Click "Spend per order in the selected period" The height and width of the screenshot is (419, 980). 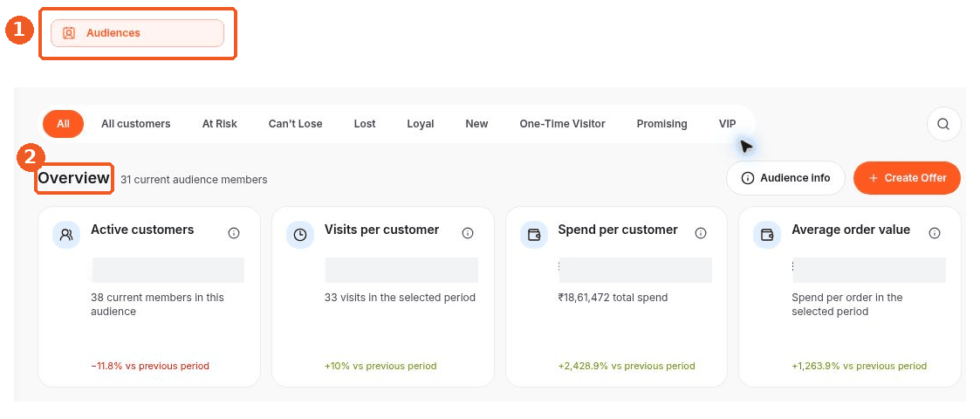tap(846, 305)
